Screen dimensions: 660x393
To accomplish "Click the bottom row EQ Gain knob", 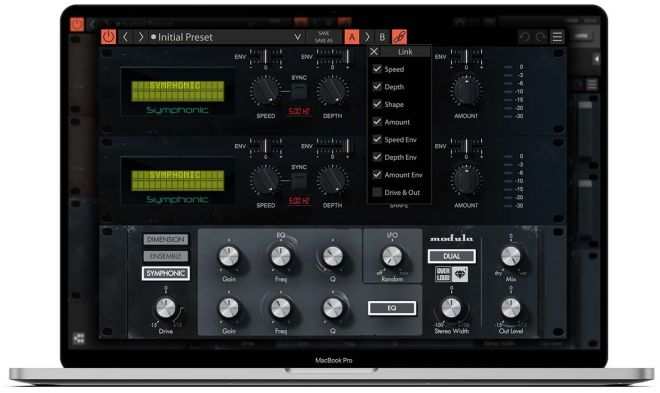I will [229, 308].
